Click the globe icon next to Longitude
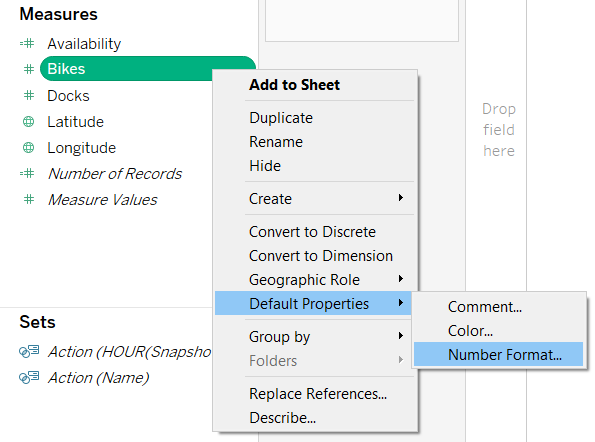The width and height of the screenshot is (595, 442). click(x=28, y=148)
